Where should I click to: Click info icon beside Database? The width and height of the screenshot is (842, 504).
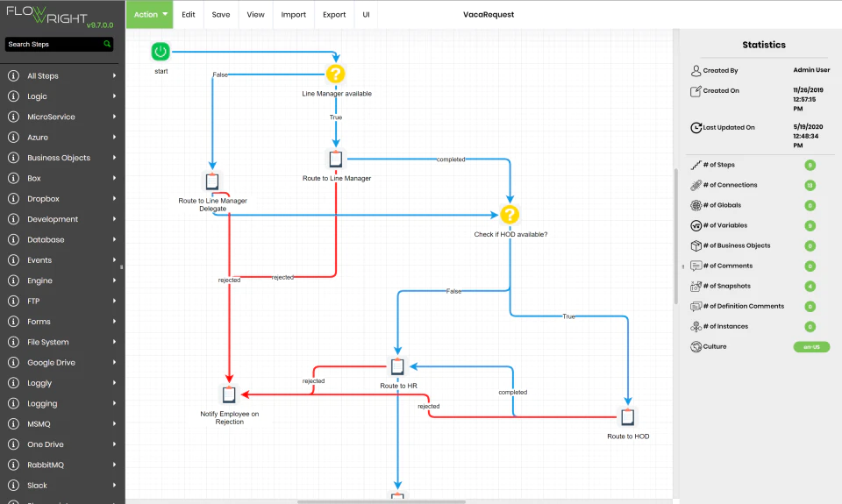(13, 239)
